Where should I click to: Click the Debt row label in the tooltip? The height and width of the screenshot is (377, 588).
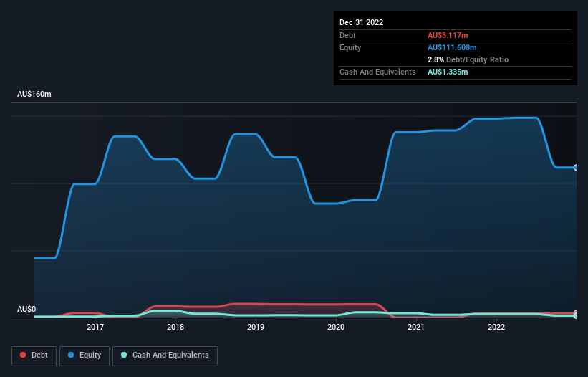point(347,35)
